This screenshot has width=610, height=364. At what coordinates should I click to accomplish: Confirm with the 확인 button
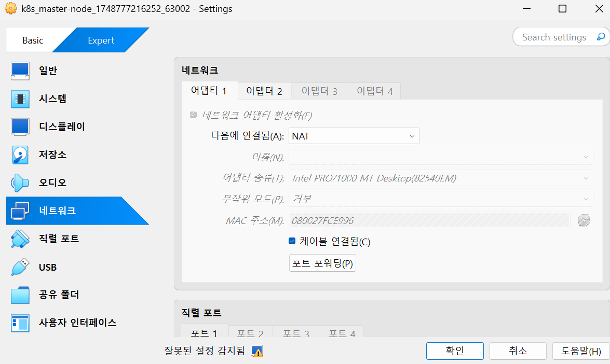[x=455, y=351]
